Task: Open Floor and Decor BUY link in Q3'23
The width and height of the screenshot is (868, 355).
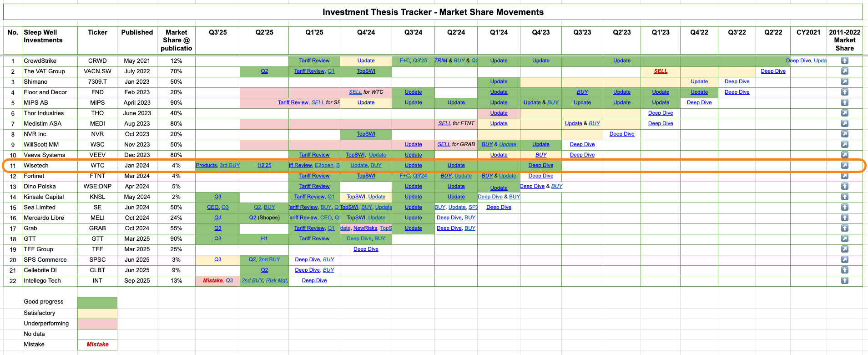Action: tap(582, 92)
